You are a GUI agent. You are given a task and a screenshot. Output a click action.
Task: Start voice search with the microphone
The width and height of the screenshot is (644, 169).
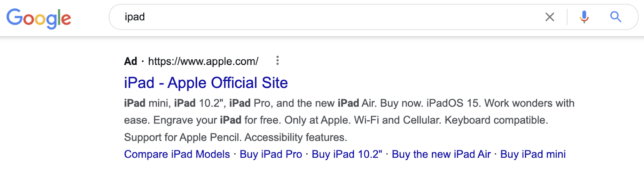click(584, 17)
